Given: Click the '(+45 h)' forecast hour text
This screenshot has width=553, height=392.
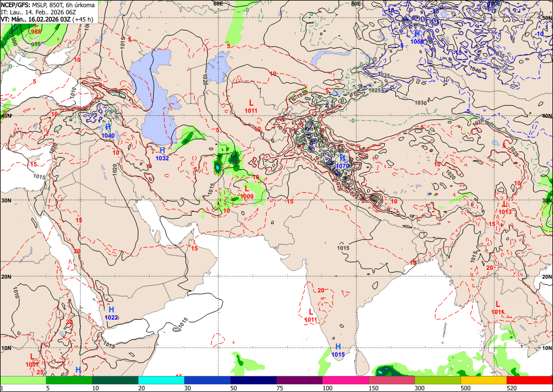Looking at the screenshot, I should [x=82, y=19].
